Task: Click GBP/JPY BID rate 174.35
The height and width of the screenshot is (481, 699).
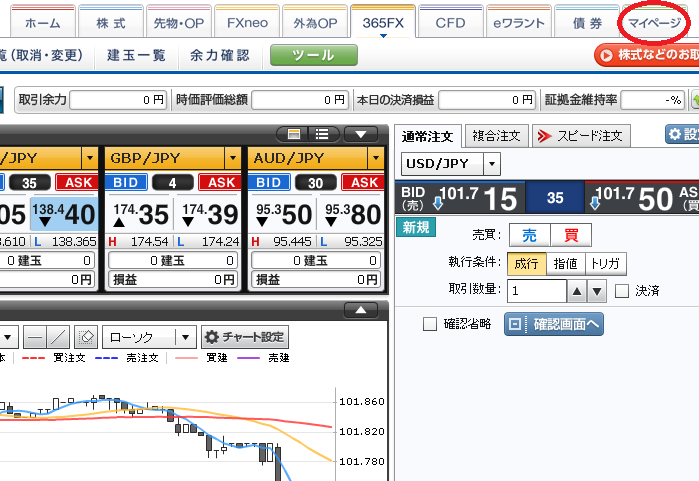Action: (x=140, y=214)
